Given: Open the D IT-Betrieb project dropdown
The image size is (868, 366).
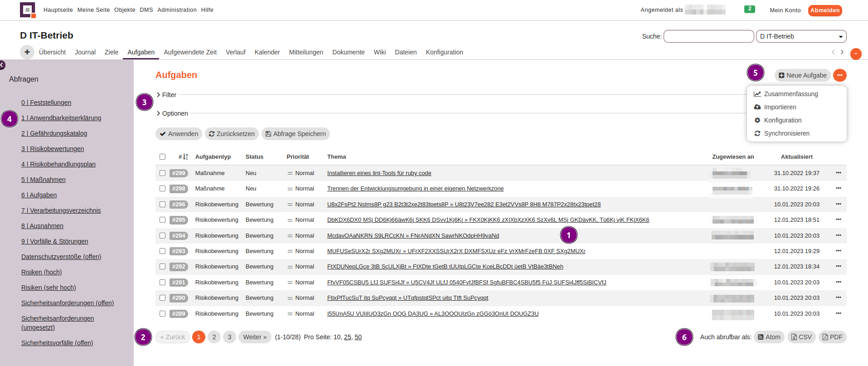Looking at the screenshot, I should tap(801, 36).
